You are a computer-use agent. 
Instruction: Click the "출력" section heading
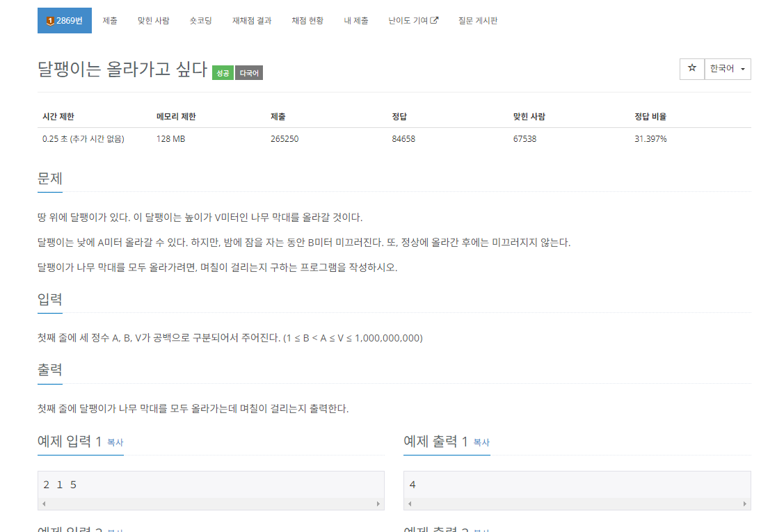(50, 370)
